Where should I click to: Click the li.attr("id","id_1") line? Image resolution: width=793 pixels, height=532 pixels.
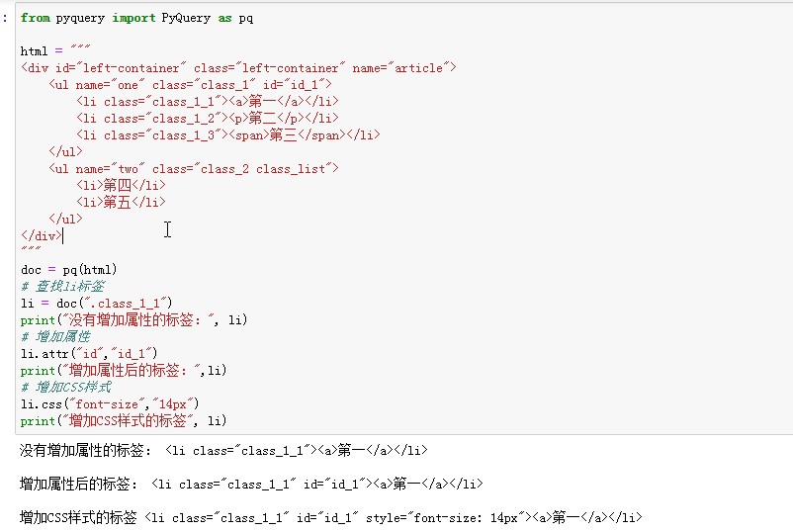pyautogui.click(x=89, y=353)
